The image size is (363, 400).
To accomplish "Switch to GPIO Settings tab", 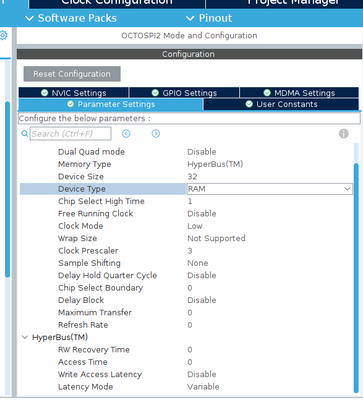I will 184,93.
